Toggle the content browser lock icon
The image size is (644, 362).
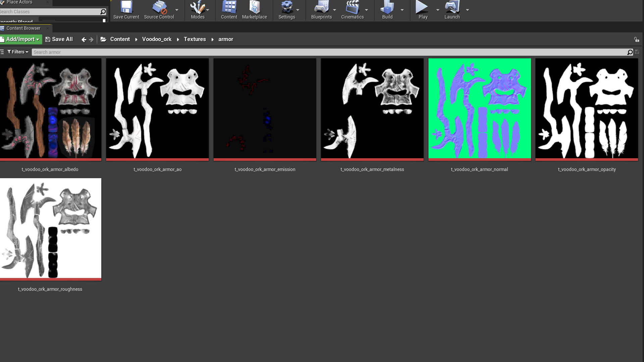click(636, 40)
